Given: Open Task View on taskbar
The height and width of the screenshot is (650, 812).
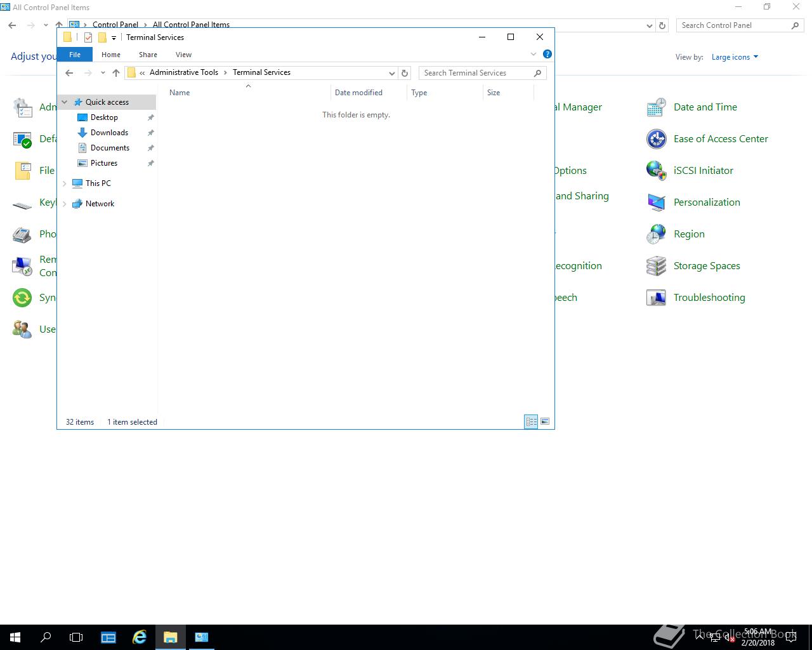Looking at the screenshot, I should (x=76, y=637).
